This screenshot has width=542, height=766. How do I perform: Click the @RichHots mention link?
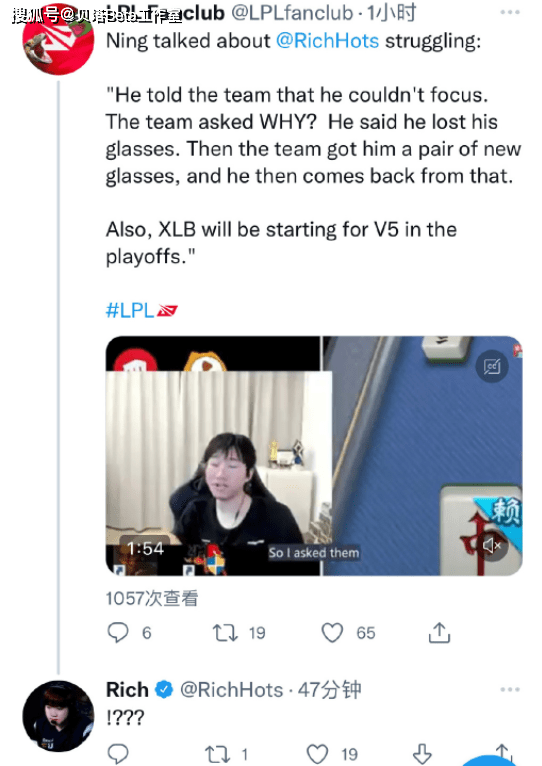click(327, 41)
